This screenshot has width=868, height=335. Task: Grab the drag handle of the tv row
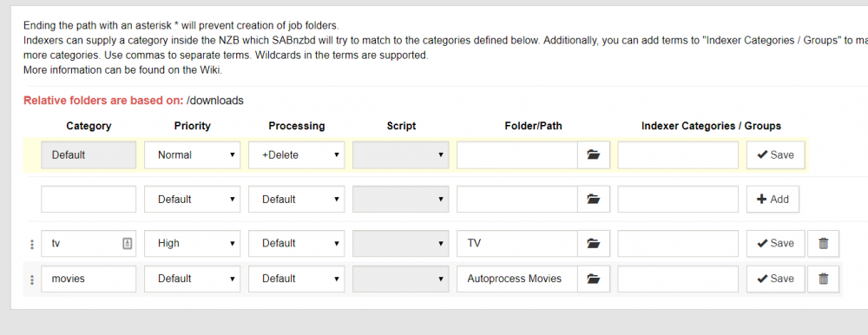coord(32,244)
